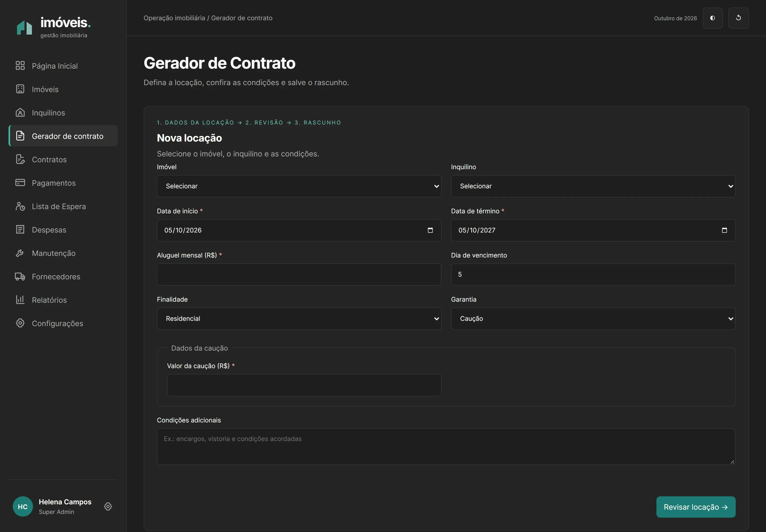Viewport: 766px width, 532px height.
Task: Click the Revisar locação button
Action: (x=696, y=507)
